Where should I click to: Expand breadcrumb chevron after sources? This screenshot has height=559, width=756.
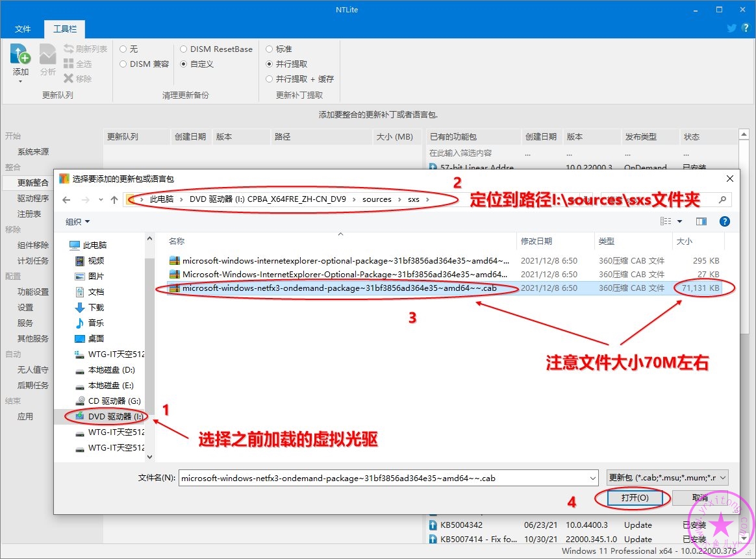pos(399,199)
